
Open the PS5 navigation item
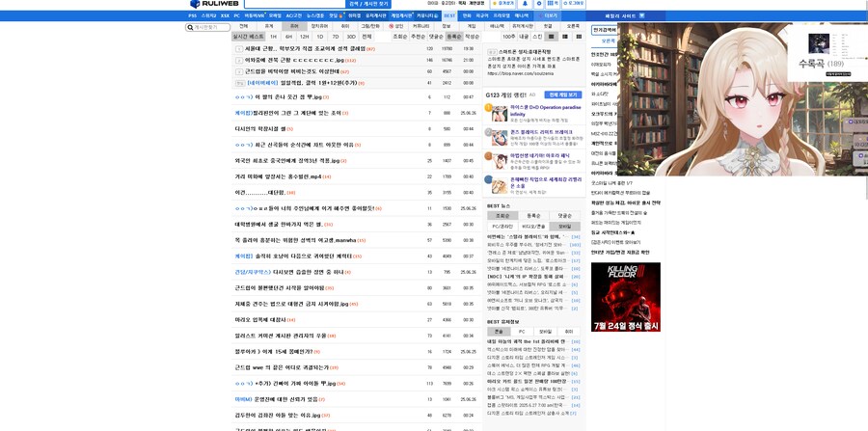[192, 16]
